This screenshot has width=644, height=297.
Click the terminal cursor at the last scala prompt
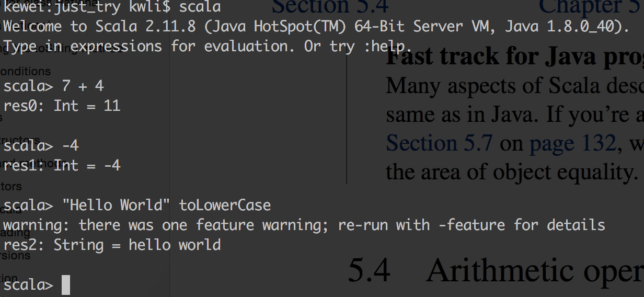pyautogui.click(x=65, y=285)
